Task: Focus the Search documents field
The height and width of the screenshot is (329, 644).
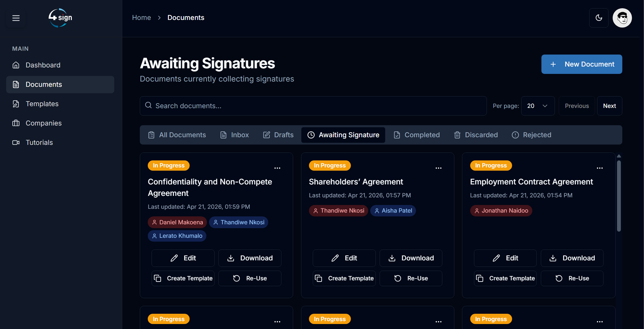Action: 313,106
